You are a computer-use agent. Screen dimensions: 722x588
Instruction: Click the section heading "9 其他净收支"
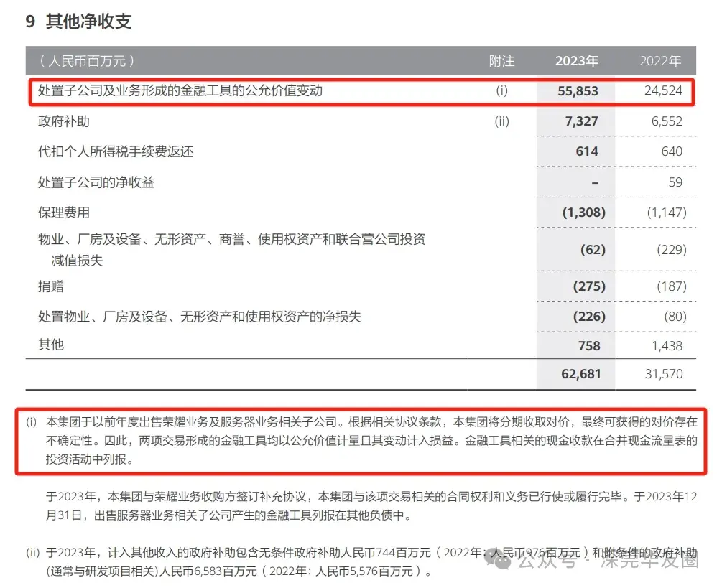click(x=79, y=21)
